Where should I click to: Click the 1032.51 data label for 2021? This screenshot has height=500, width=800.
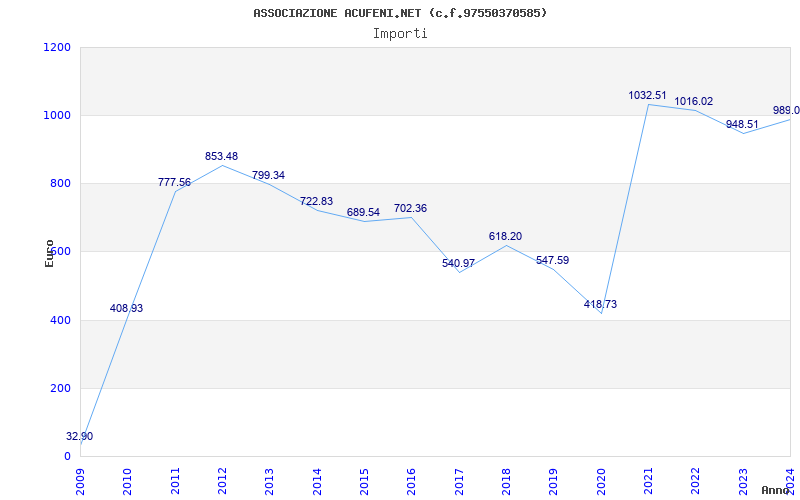[647, 95]
